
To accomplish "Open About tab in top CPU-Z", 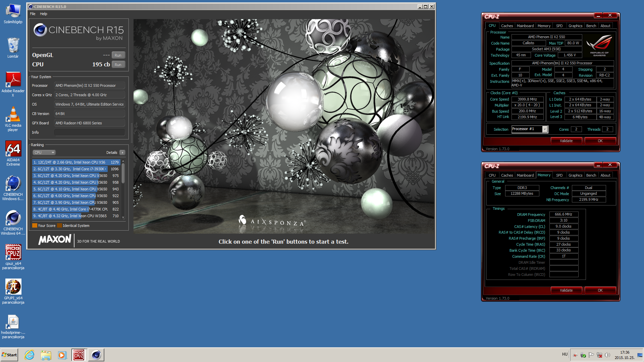I will tap(605, 26).
